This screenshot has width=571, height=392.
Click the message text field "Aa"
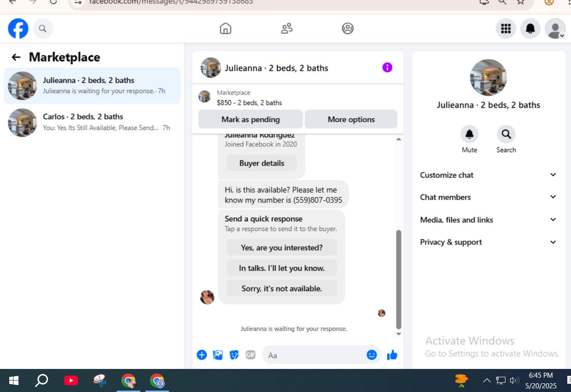[x=314, y=355]
